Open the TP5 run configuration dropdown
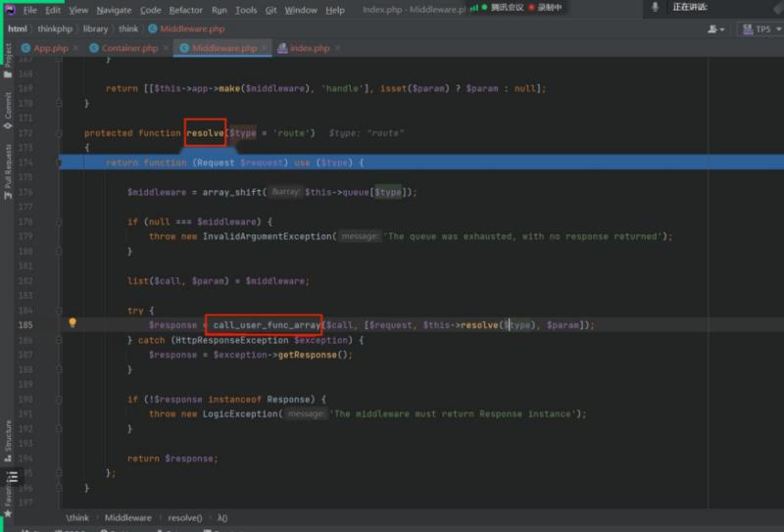 pos(761,29)
